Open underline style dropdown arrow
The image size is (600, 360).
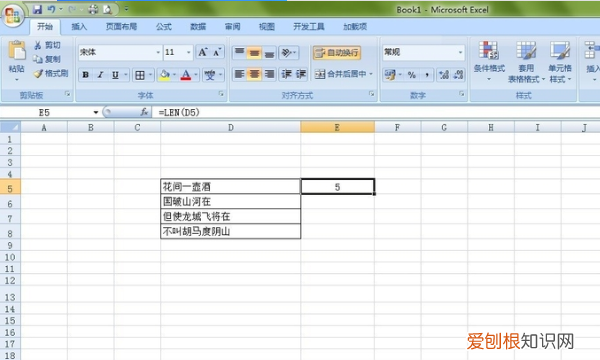(126, 75)
